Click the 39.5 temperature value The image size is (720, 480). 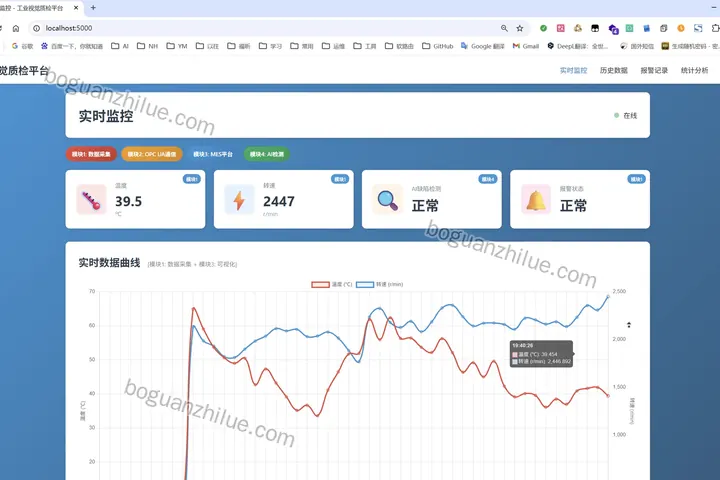click(129, 201)
